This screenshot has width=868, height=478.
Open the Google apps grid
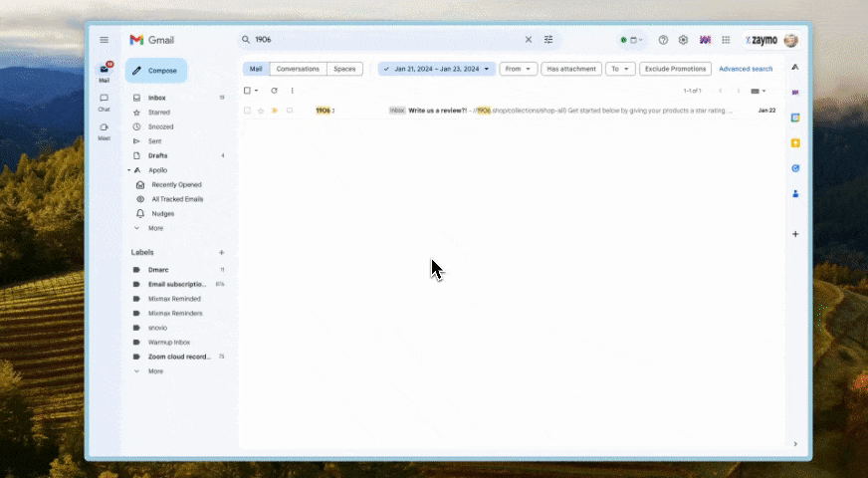click(726, 40)
